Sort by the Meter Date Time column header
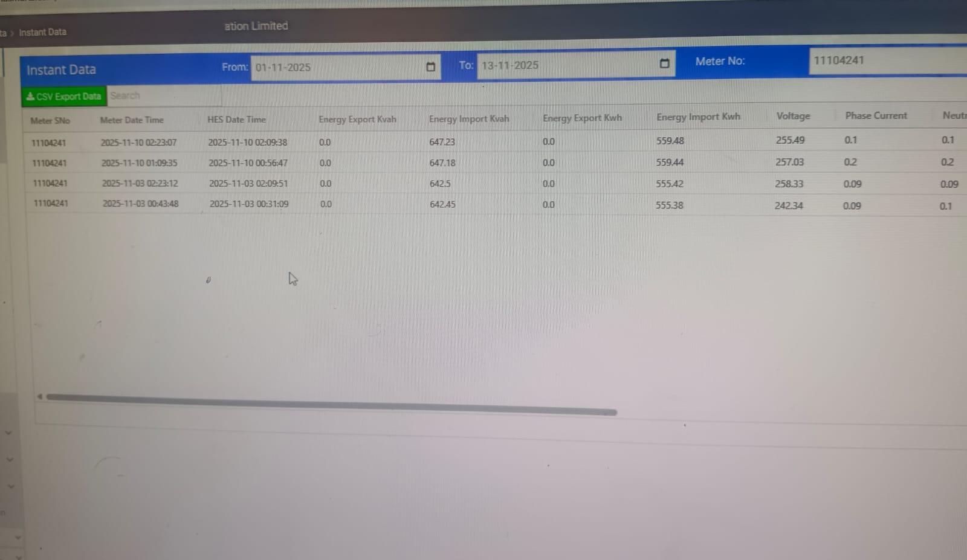 (x=132, y=120)
